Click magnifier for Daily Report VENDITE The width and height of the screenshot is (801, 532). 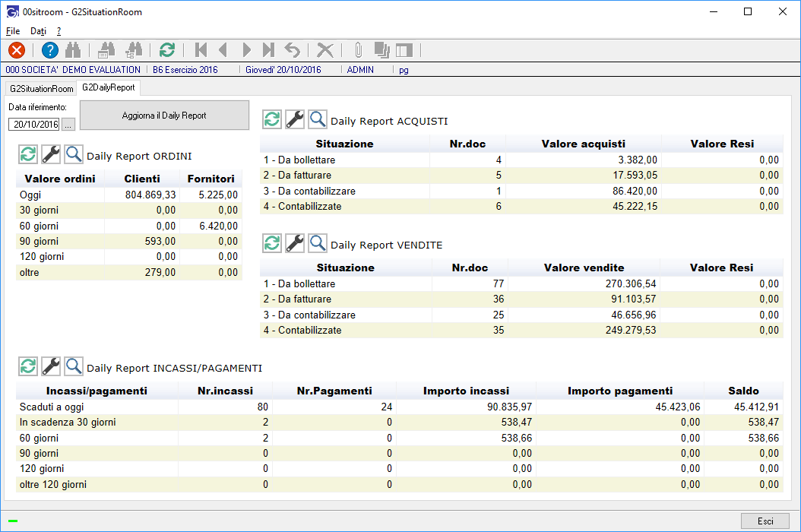[317, 242]
